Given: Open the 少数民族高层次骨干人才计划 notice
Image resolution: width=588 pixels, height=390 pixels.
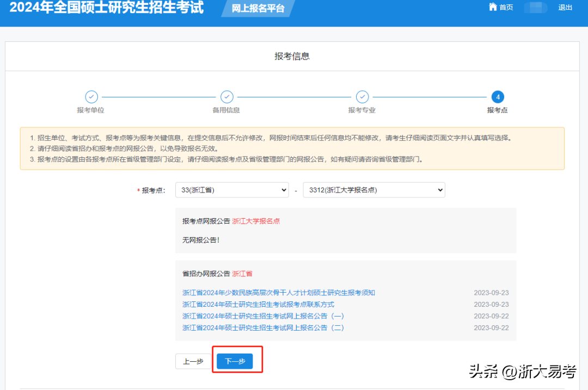Looking at the screenshot, I should click(278, 293).
